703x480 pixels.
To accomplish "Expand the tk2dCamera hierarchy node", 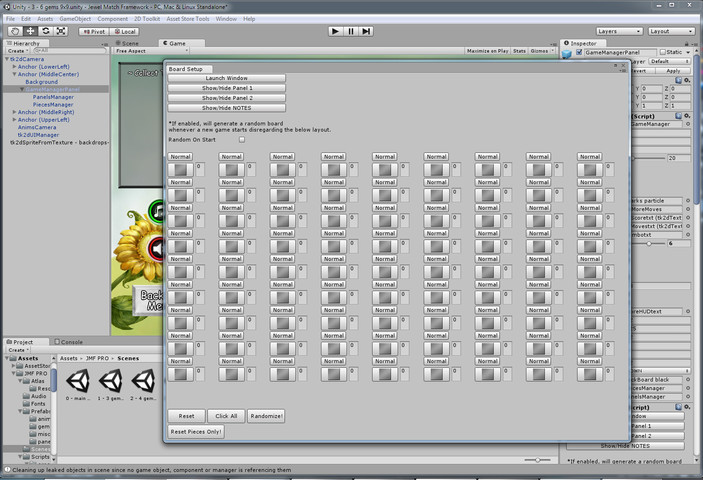I will click(7, 59).
